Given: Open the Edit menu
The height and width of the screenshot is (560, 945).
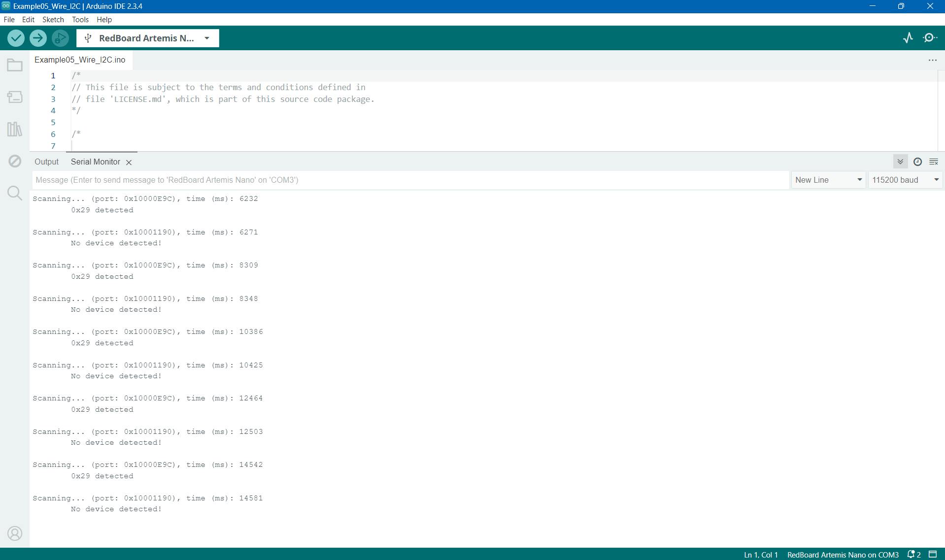Looking at the screenshot, I should click(x=28, y=20).
